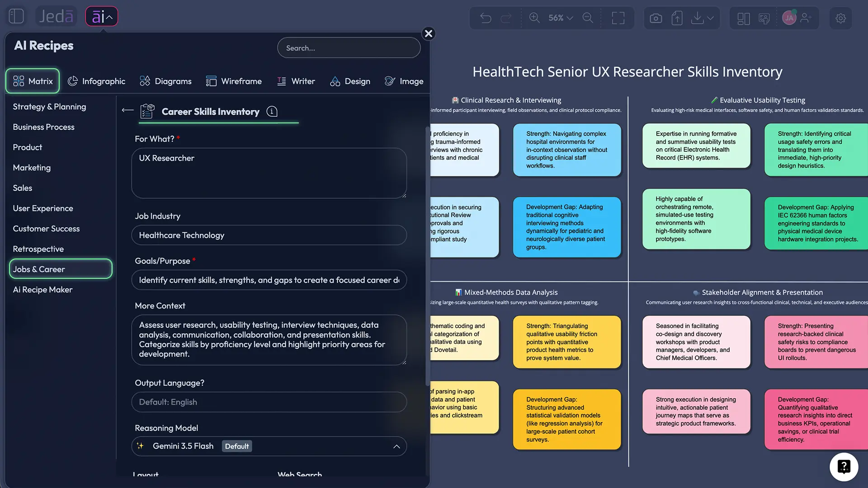The image size is (868, 488).
Task: Toggle the left sidebar panel icon
Action: pos(16,16)
